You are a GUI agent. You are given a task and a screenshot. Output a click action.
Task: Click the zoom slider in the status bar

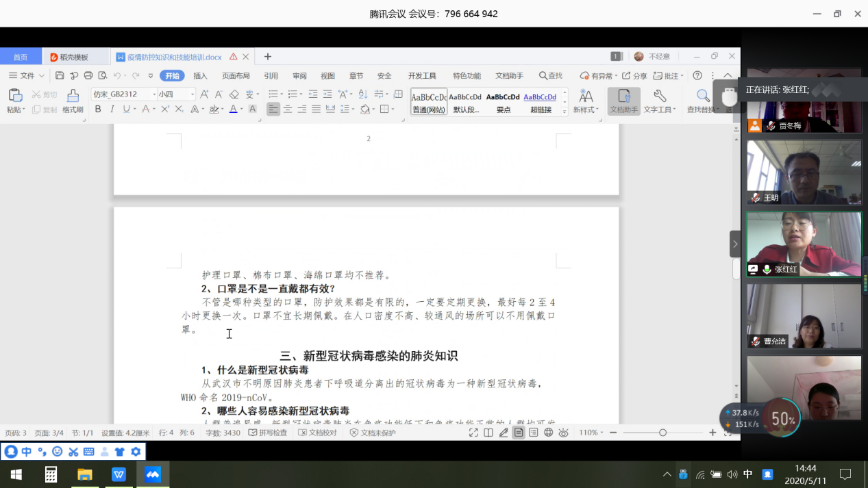[x=662, y=433]
